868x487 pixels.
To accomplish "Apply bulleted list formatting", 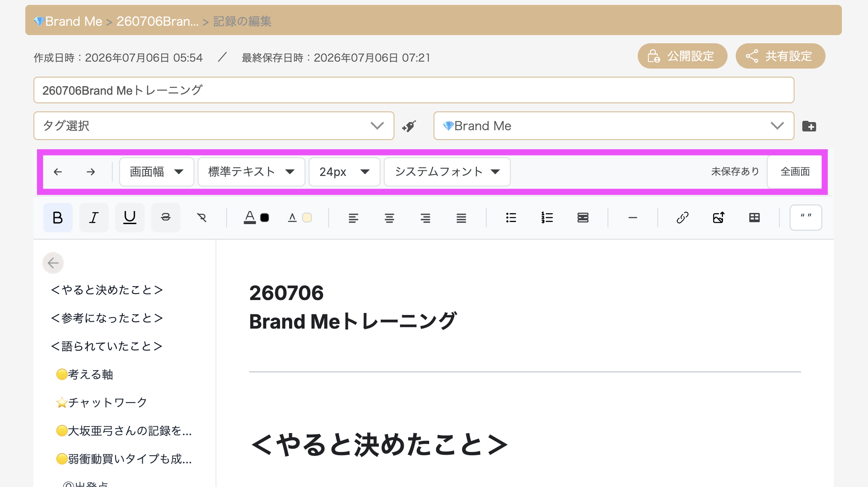I will (511, 218).
